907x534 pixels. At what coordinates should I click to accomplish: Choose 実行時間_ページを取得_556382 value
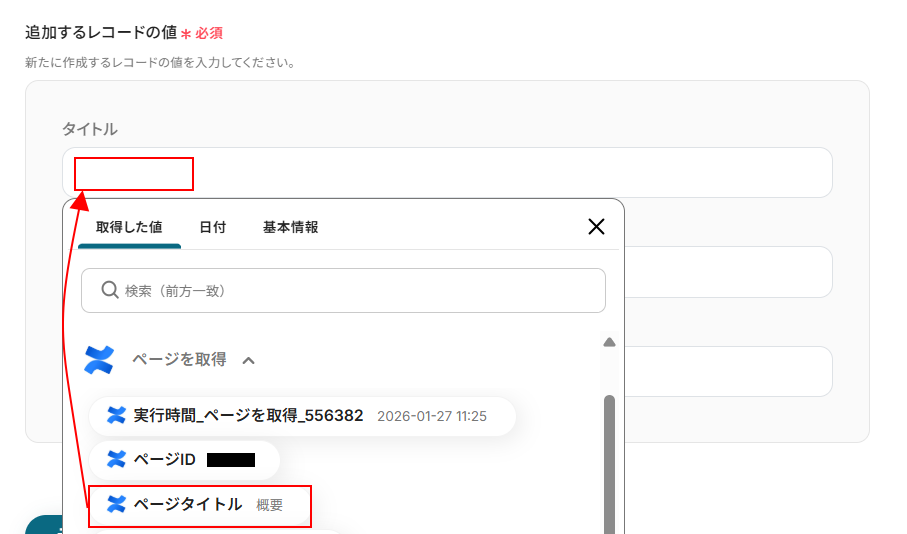point(302,416)
